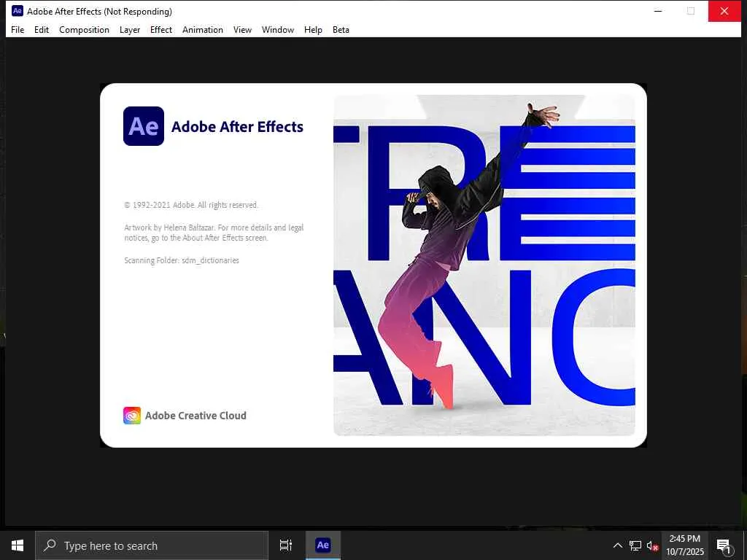Screen dimensions: 747x560
Task: Open the Beta menu
Action: click(341, 29)
